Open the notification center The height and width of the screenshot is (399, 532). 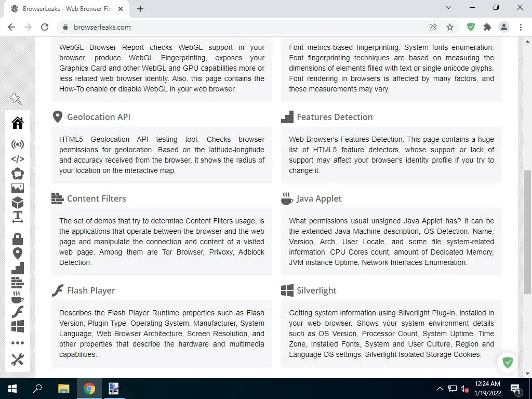(516, 389)
